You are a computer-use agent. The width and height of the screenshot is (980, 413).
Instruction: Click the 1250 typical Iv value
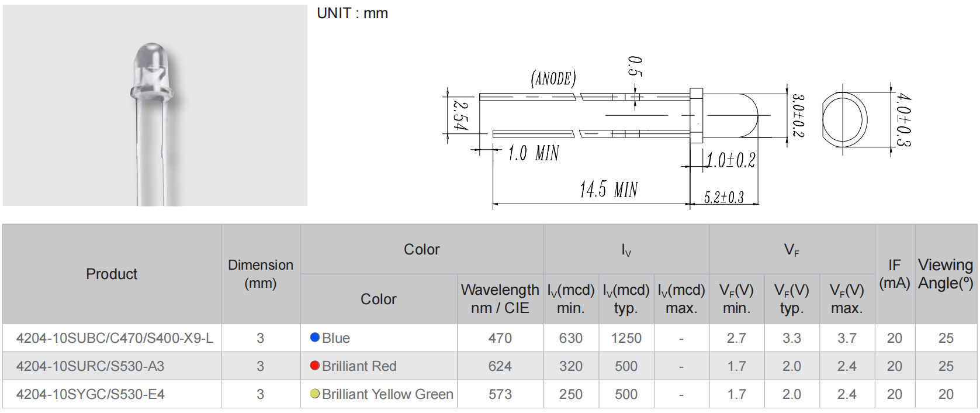[626, 338]
